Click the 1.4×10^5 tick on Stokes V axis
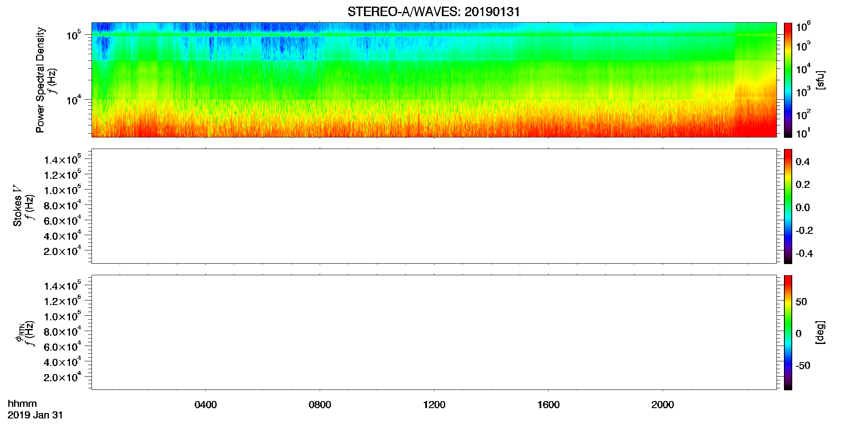Screen dimensions: 868x447 pyautogui.click(x=63, y=159)
